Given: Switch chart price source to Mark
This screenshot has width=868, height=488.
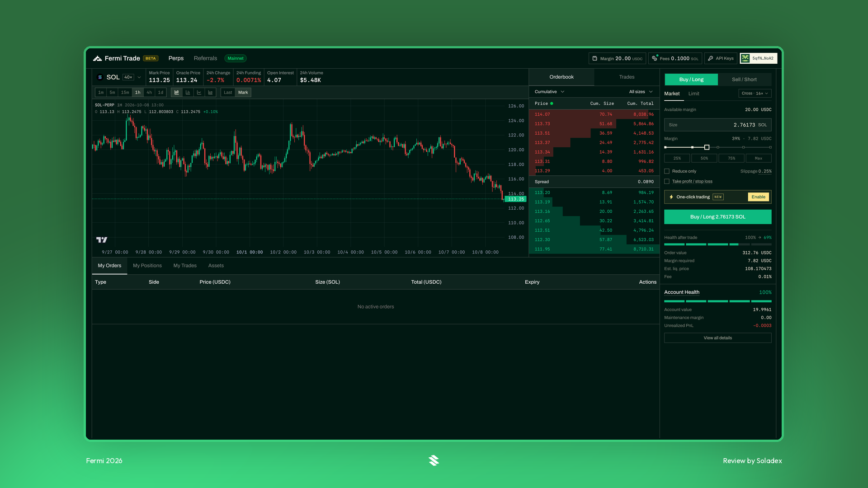Looking at the screenshot, I should pyautogui.click(x=243, y=92).
